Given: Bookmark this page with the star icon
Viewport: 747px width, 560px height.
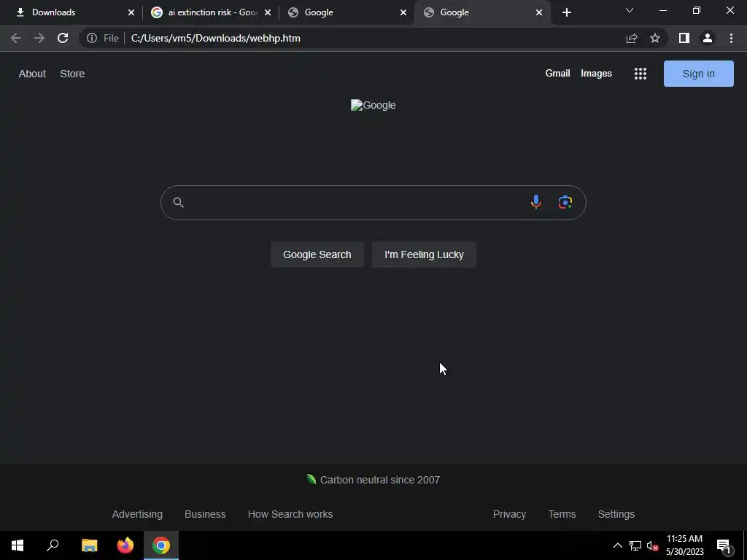Looking at the screenshot, I should coord(655,38).
